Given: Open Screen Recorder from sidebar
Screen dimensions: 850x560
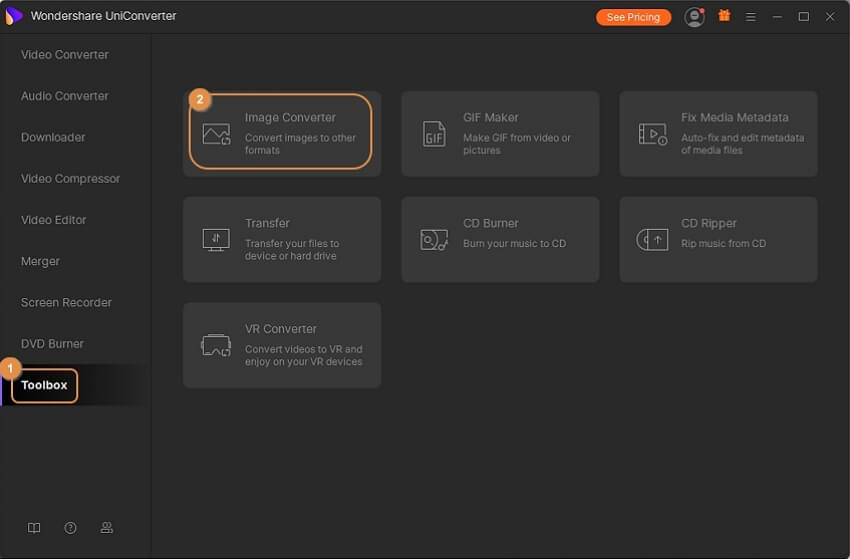Looking at the screenshot, I should click(x=66, y=302).
